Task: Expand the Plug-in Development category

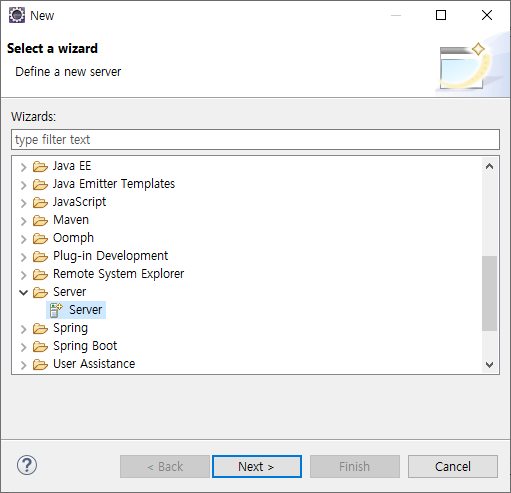Action: pyautogui.click(x=23, y=257)
